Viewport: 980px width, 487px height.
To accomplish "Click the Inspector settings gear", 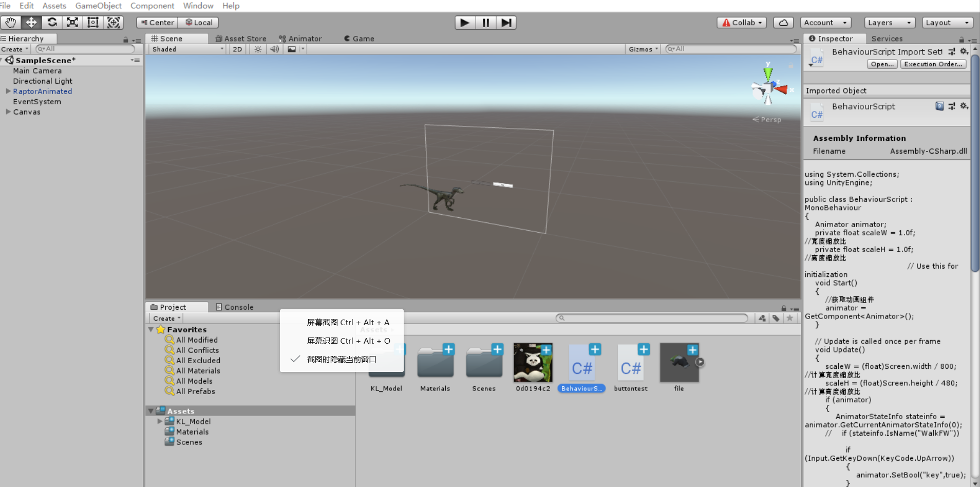I will click(x=965, y=51).
